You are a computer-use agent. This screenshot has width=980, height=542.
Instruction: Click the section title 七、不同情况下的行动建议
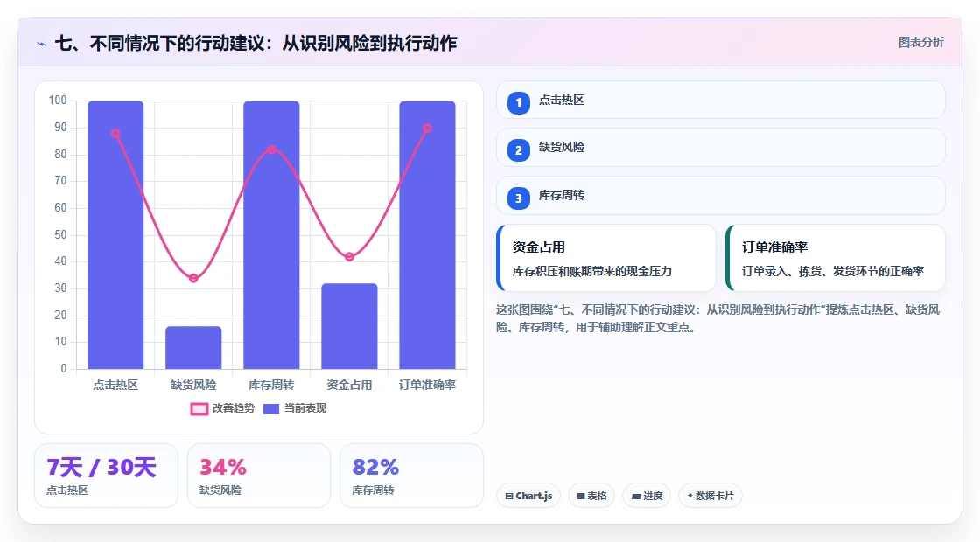(x=256, y=43)
